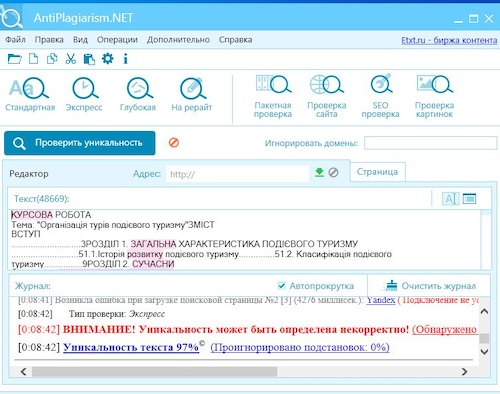
Task: Open settings via gear icon
Action: 107,59
